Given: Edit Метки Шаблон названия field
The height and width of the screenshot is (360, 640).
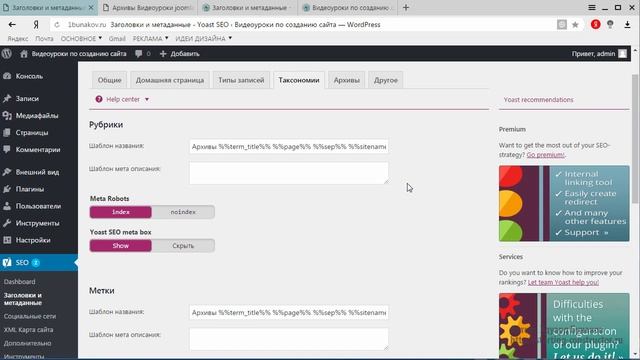Looking at the screenshot, I should tap(289, 313).
